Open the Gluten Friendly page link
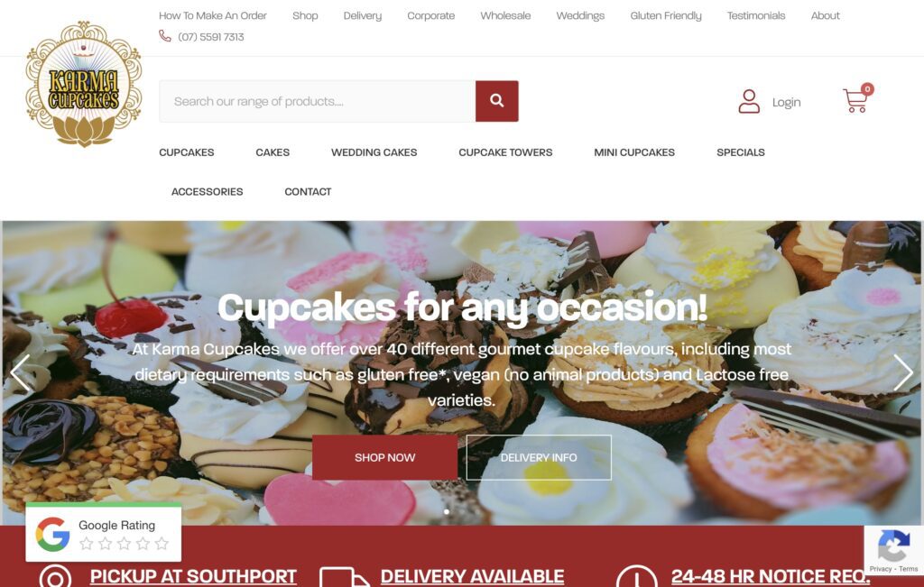 (x=666, y=16)
